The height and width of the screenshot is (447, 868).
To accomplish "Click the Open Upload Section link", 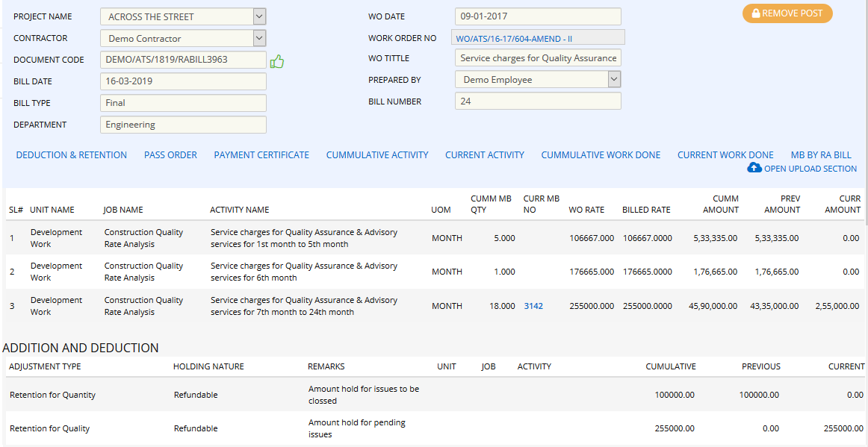I will [809, 168].
